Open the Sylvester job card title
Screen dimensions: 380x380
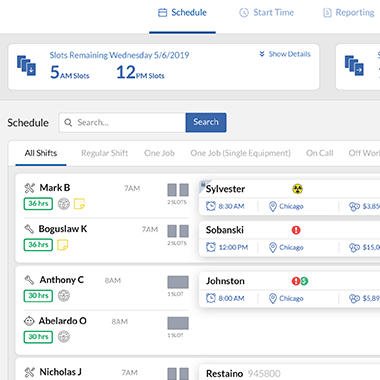[x=225, y=189]
